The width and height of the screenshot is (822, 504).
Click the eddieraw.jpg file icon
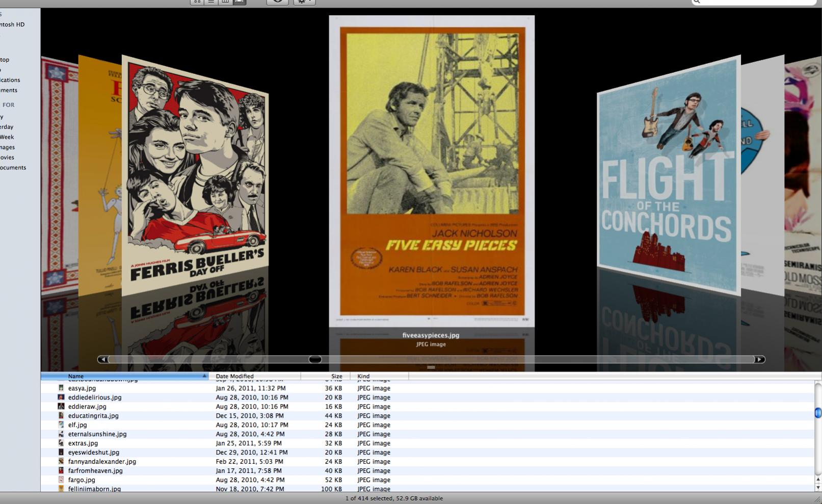click(x=61, y=406)
